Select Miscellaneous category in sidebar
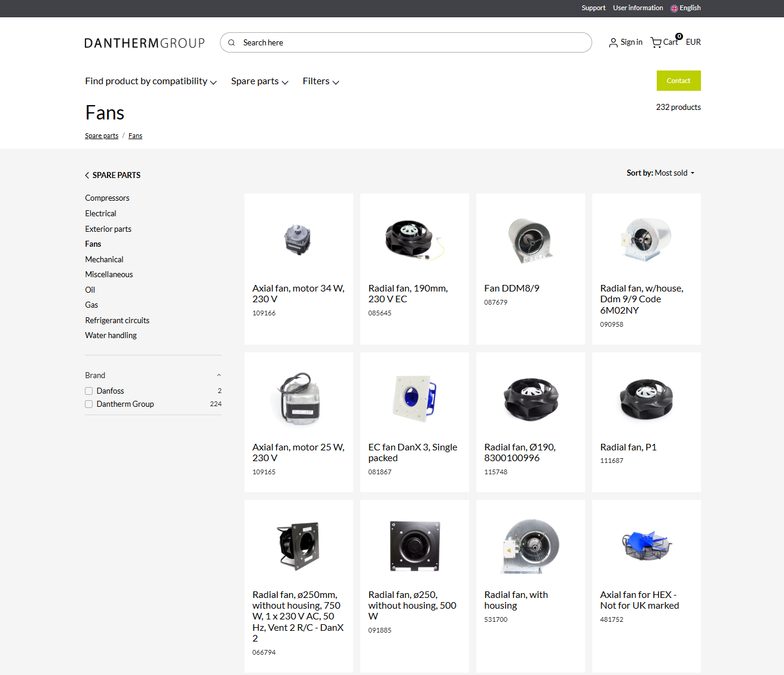Screen dimensions: 784x675 point(109,274)
